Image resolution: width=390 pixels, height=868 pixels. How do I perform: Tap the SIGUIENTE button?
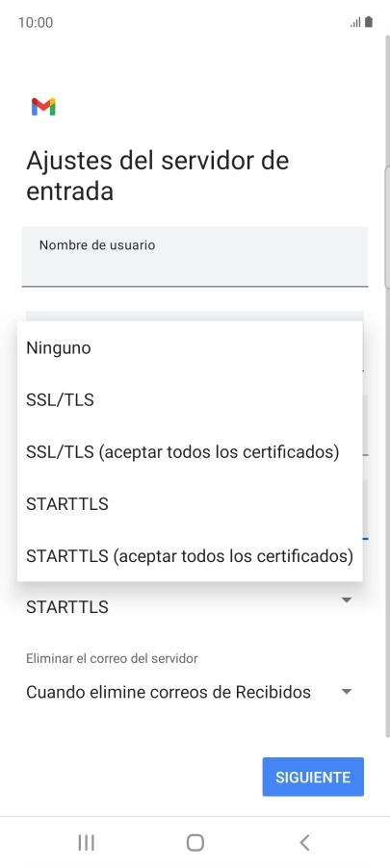coord(313,777)
